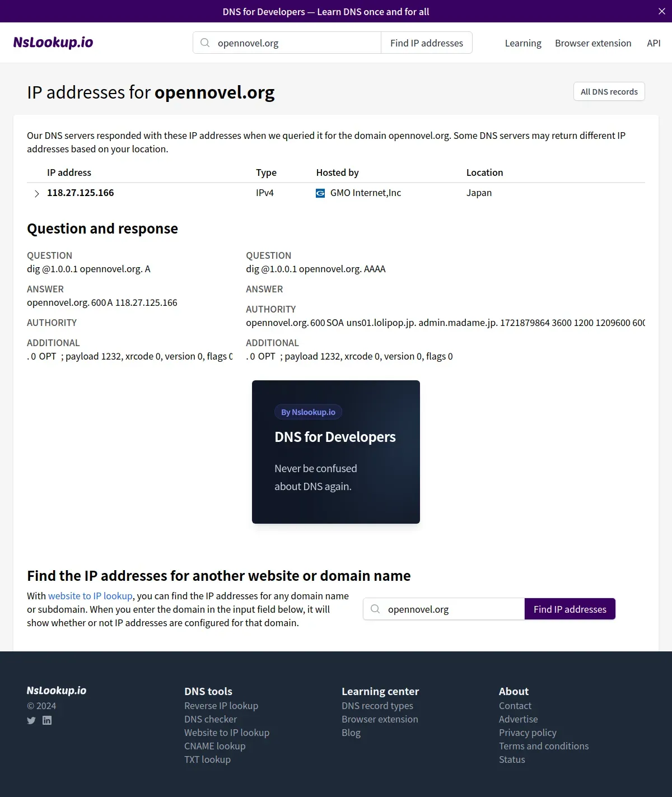672x797 pixels.
Task: Click the SOA authority record line
Action: point(445,323)
